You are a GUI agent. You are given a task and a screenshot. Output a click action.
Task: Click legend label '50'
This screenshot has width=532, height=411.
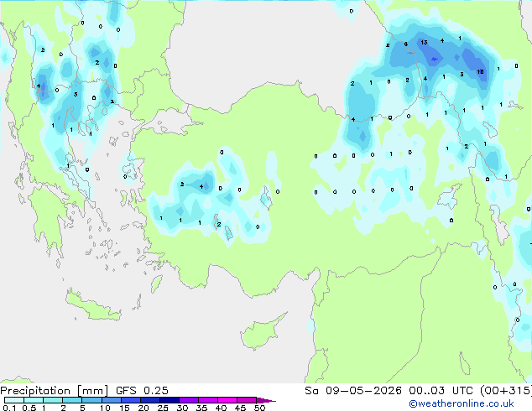[259, 408]
